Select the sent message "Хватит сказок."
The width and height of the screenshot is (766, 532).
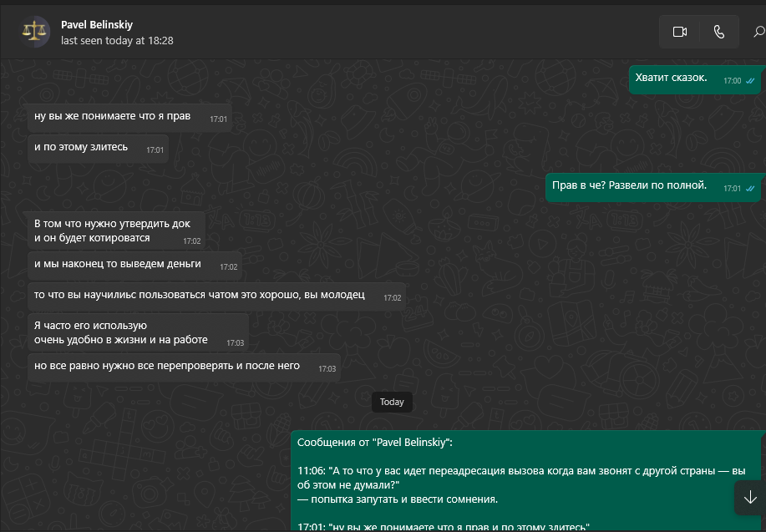click(x=671, y=79)
